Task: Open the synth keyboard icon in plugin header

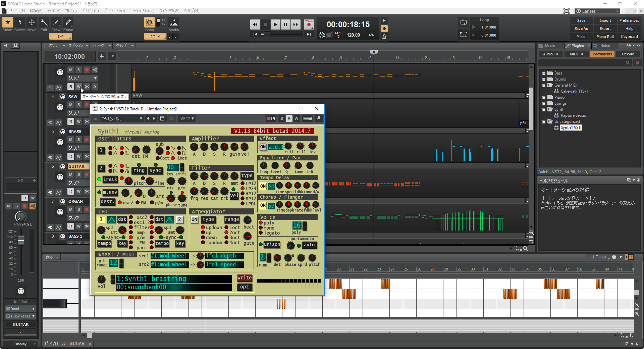Action: tap(307, 118)
